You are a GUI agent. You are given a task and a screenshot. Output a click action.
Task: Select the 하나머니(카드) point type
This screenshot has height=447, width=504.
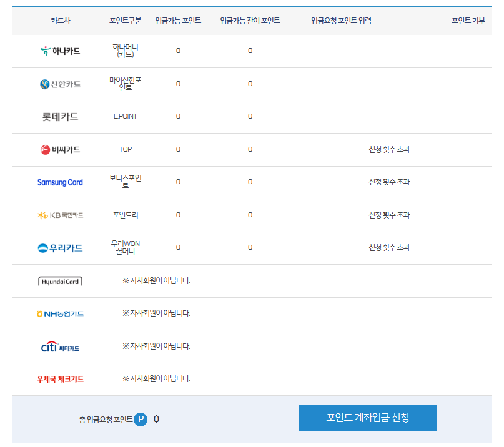(x=126, y=51)
